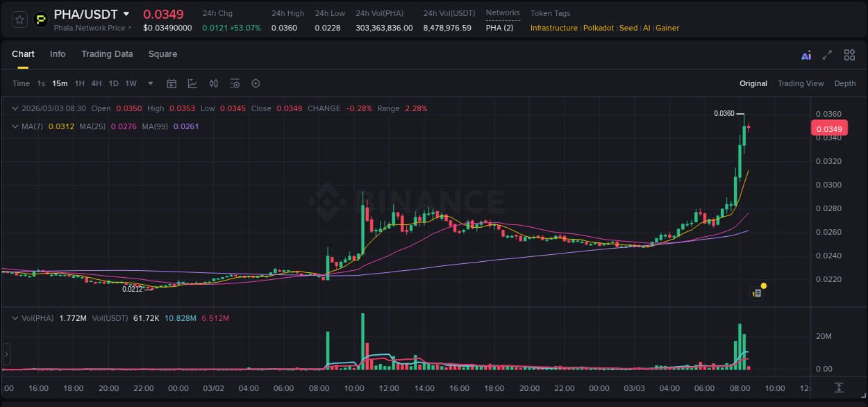Select the 1W timeframe
Image resolution: width=868 pixels, height=407 pixels.
coord(131,83)
